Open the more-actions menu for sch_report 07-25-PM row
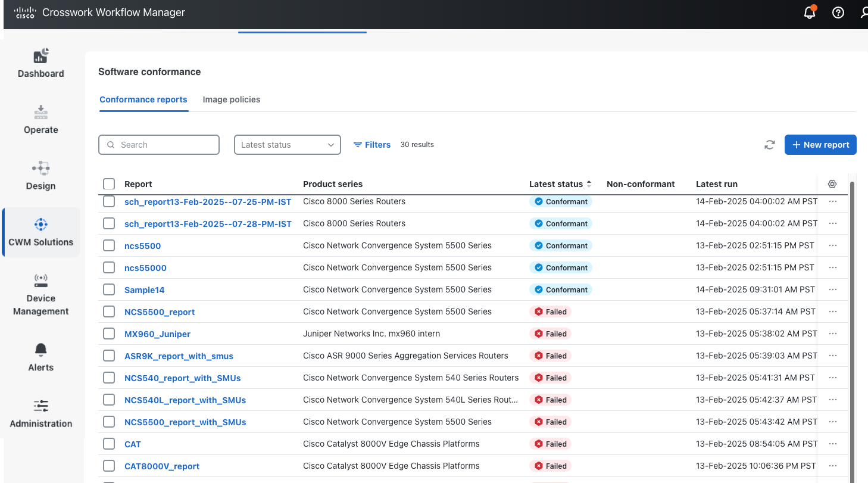 click(833, 201)
